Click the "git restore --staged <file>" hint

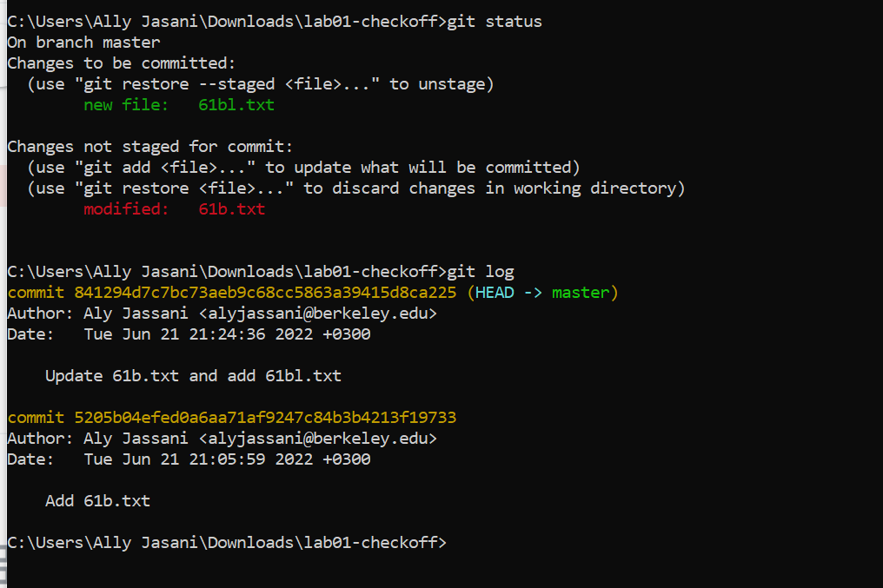click(x=228, y=83)
